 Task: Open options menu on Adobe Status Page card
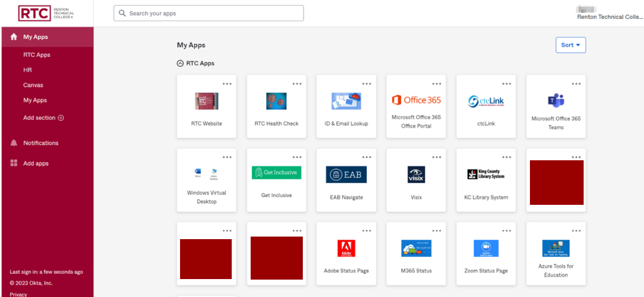[367, 231]
